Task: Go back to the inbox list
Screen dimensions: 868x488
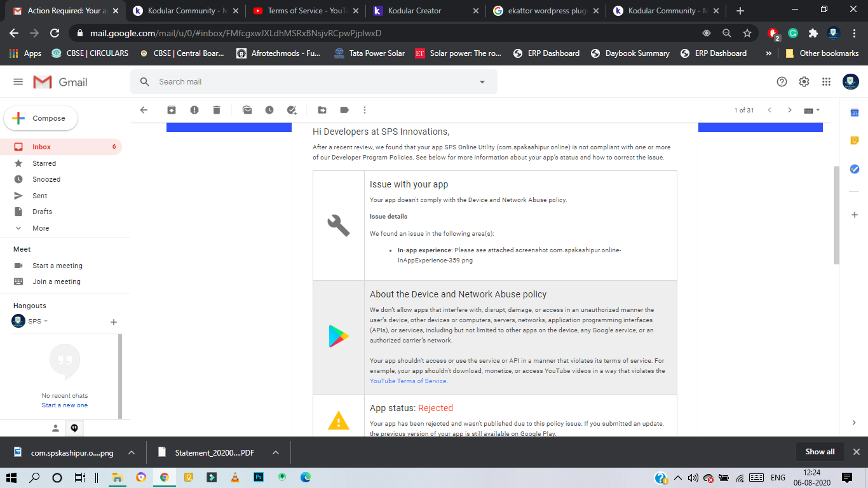Action: point(144,110)
